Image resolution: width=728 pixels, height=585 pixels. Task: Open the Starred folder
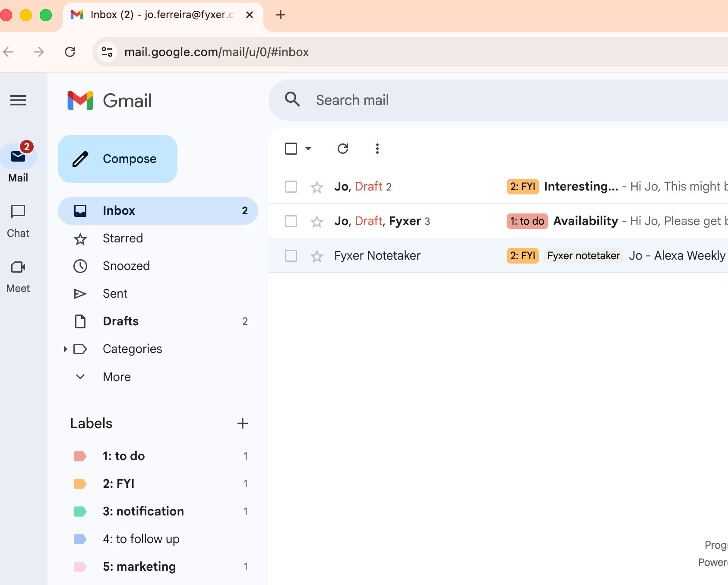[x=158, y=238]
